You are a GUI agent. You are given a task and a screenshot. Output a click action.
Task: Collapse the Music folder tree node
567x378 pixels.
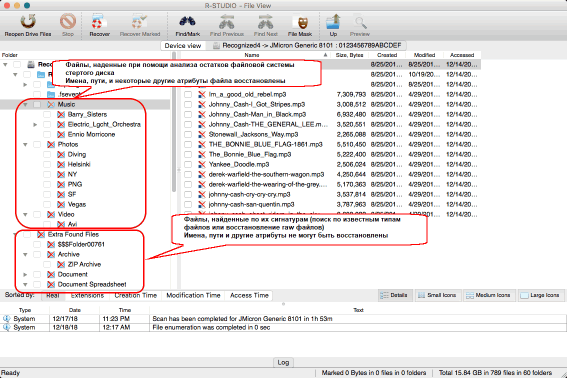pyautogui.click(x=25, y=105)
